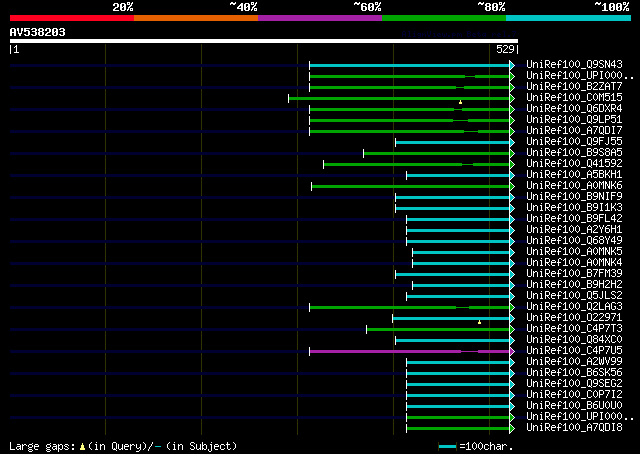Click the yellow query gap marker under C0M515 bar

click(460, 102)
